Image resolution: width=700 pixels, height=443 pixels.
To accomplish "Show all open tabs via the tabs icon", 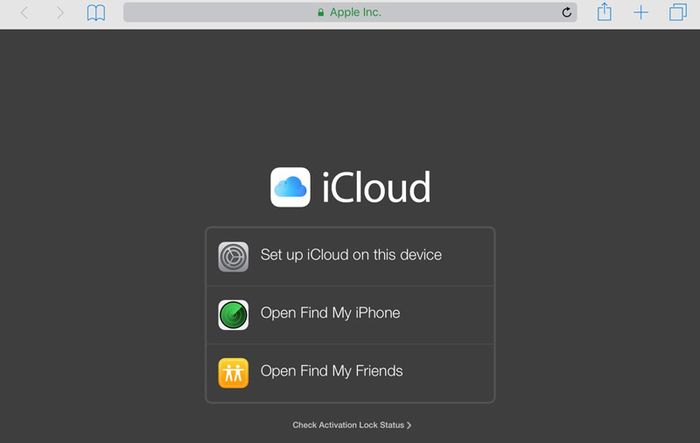I will 677,13.
